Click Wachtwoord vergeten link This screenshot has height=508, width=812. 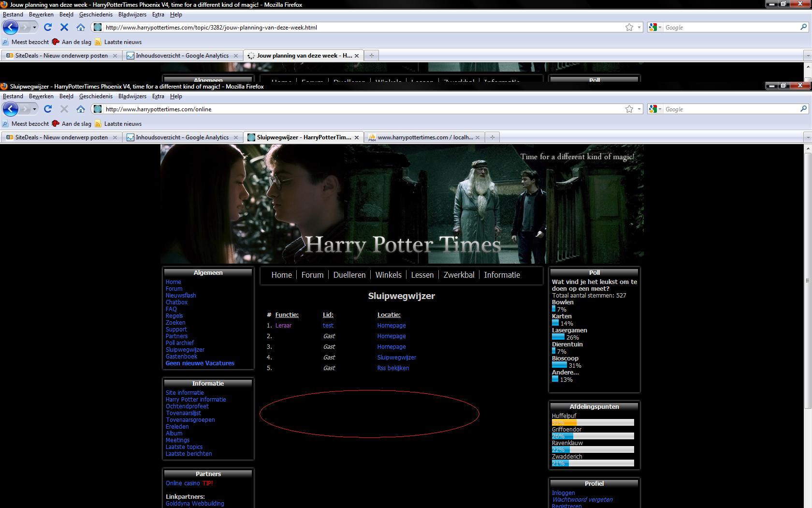pos(582,500)
